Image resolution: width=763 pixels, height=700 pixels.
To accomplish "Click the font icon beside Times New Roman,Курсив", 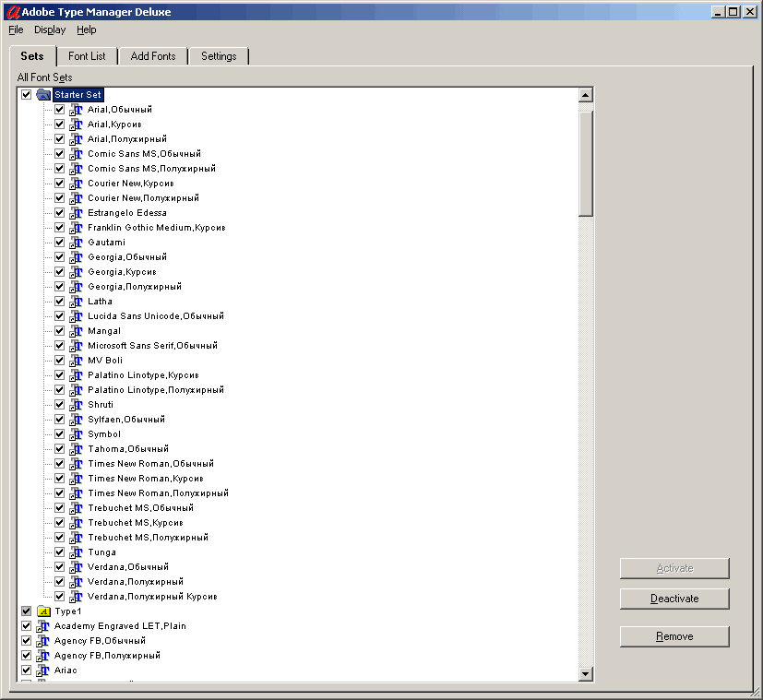I will tap(76, 478).
